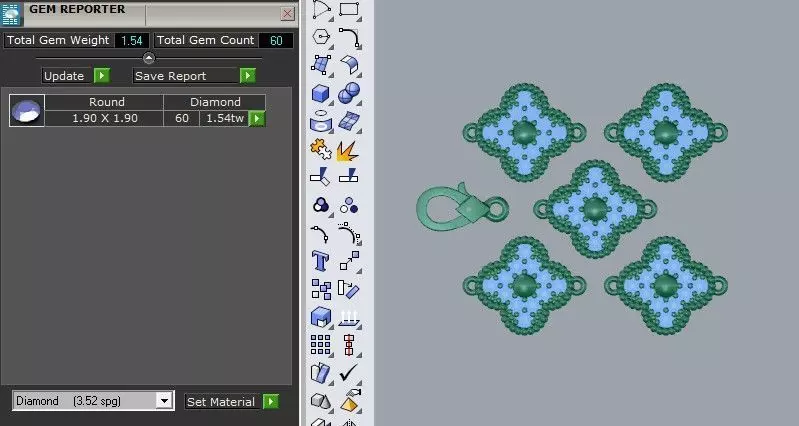Viewport: 799px width, 426px height.
Task: Select the Box solid tool
Action: click(x=321, y=94)
